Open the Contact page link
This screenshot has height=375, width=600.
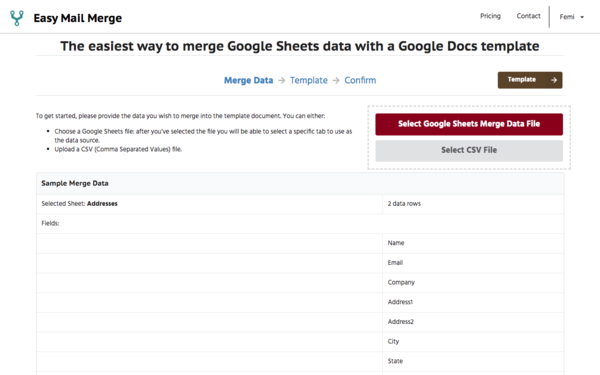click(528, 16)
